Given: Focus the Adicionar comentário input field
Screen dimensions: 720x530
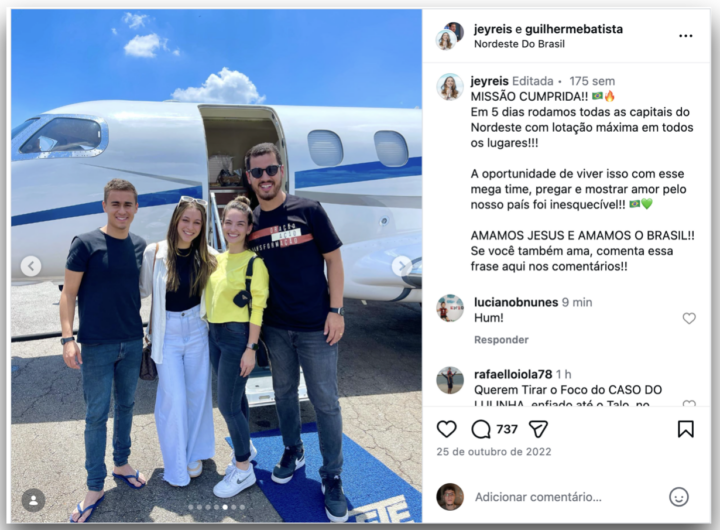Looking at the screenshot, I should point(538,497).
